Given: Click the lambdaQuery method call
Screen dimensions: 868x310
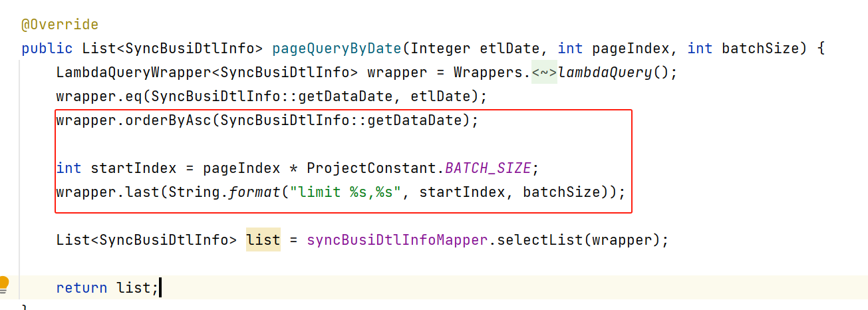Looking at the screenshot, I should [x=605, y=72].
